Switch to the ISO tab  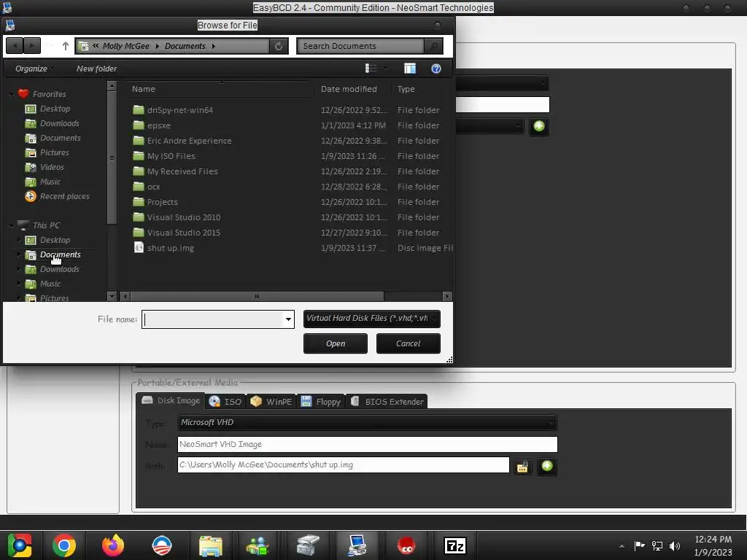pos(226,402)
